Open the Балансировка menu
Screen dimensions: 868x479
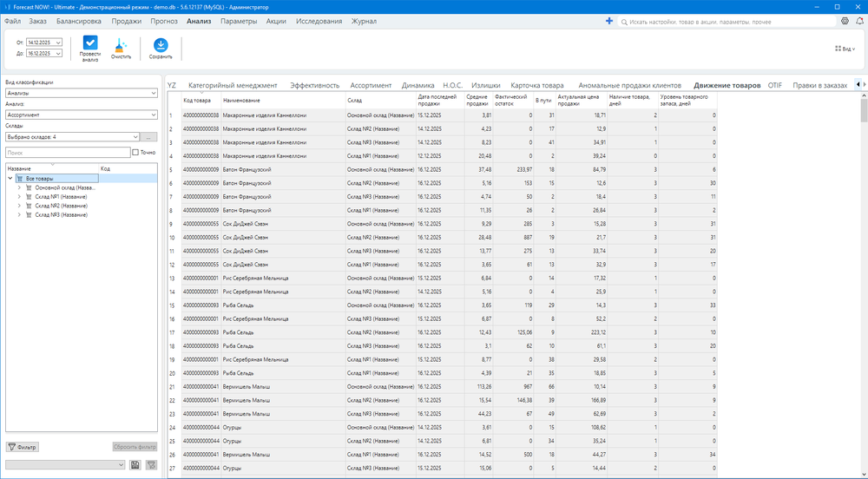click(x=78, y=20)
